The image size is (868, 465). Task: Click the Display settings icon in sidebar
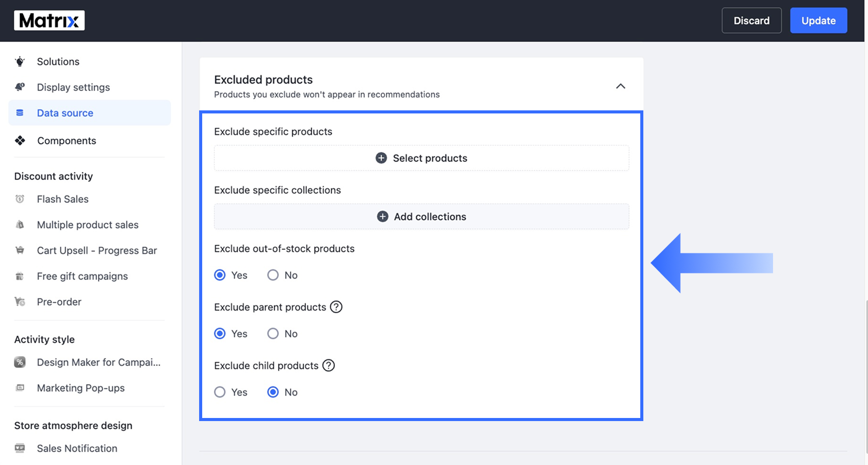pyautogui.click(x=20, y=87)
